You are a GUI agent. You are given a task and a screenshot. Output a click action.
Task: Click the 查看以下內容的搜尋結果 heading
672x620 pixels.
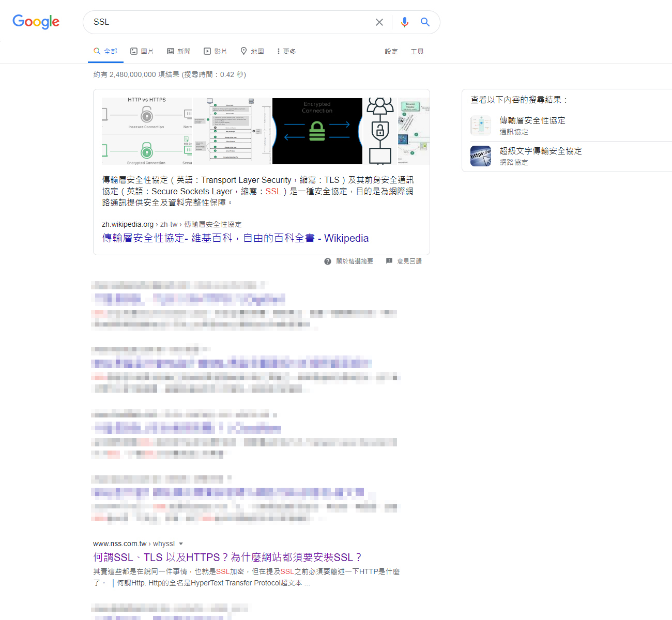tap(519, 100)
